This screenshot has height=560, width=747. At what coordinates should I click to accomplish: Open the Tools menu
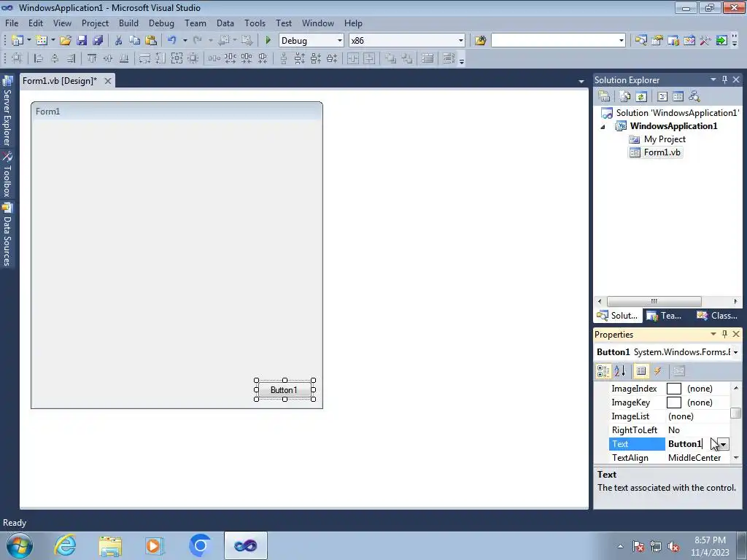pos(255,23)
